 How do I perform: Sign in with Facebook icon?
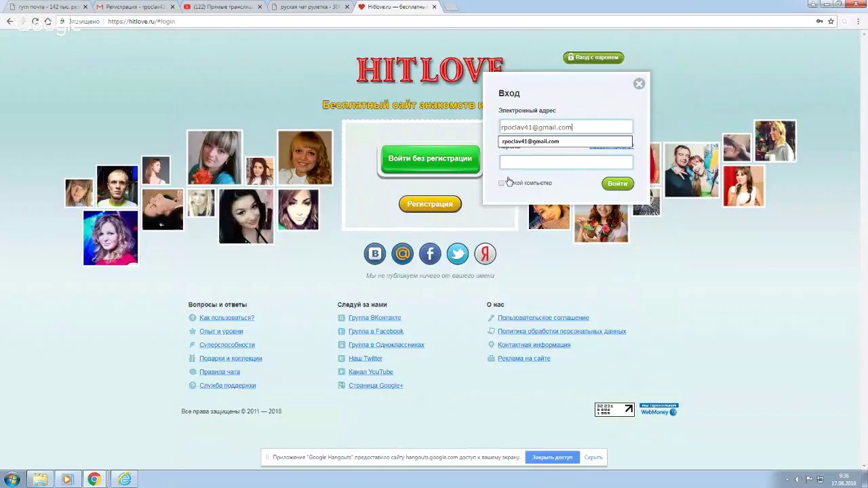[430, 254]
